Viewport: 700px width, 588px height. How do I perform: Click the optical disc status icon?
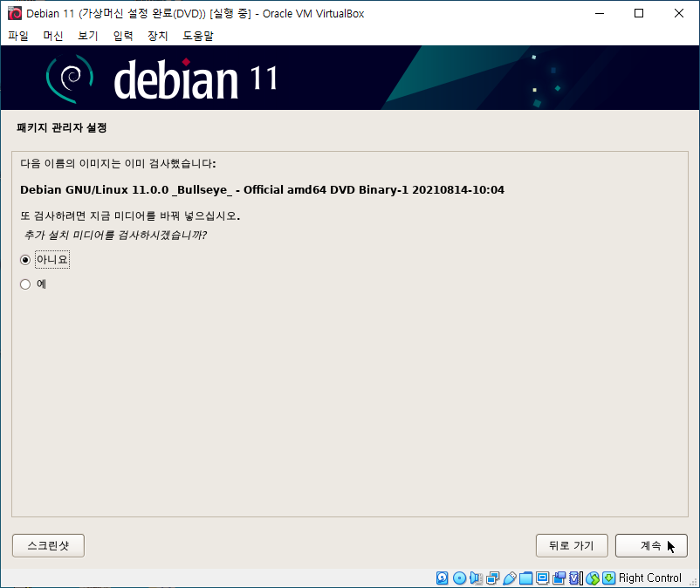[459, 578]
